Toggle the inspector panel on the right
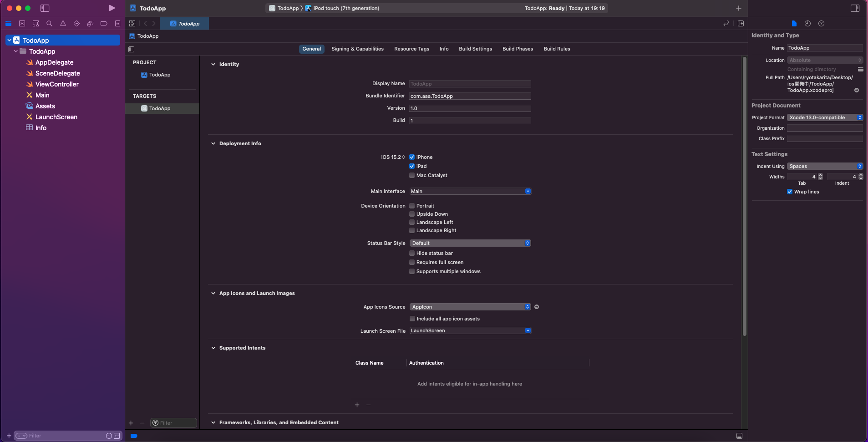Viewport: 868px width, 442px height. point(855,8)
